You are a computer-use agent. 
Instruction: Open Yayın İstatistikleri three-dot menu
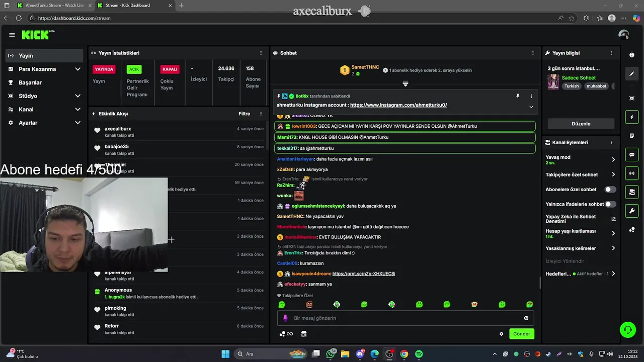tap(261, 53)
